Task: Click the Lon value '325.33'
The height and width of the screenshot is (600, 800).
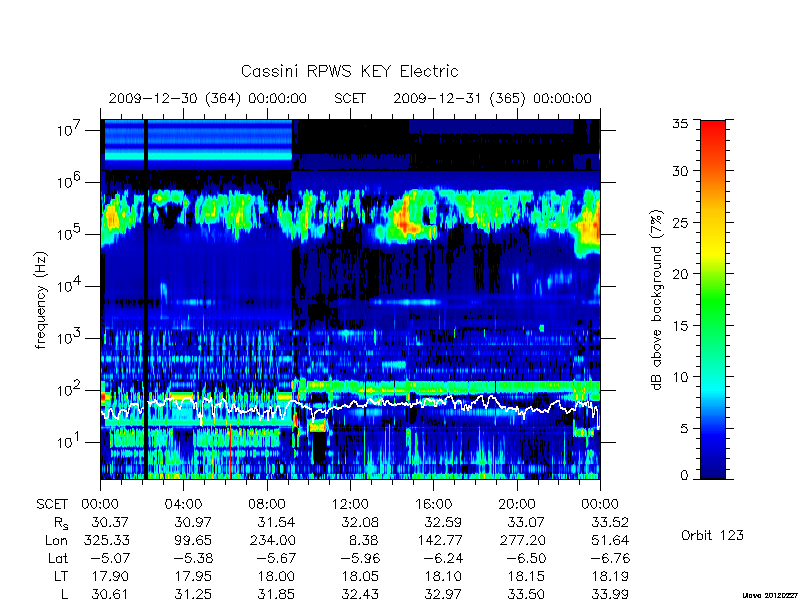Action: coord(106,540)
